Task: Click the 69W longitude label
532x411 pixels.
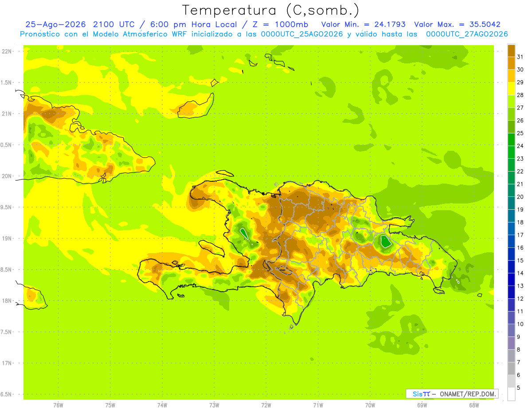Action: pos(422,405)
